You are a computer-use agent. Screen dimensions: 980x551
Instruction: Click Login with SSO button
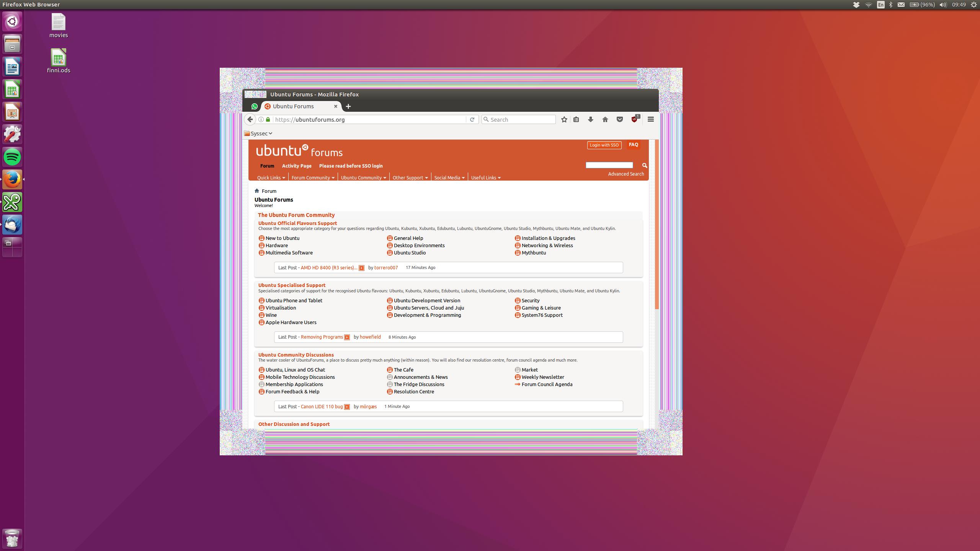click(x=604, y=145)
